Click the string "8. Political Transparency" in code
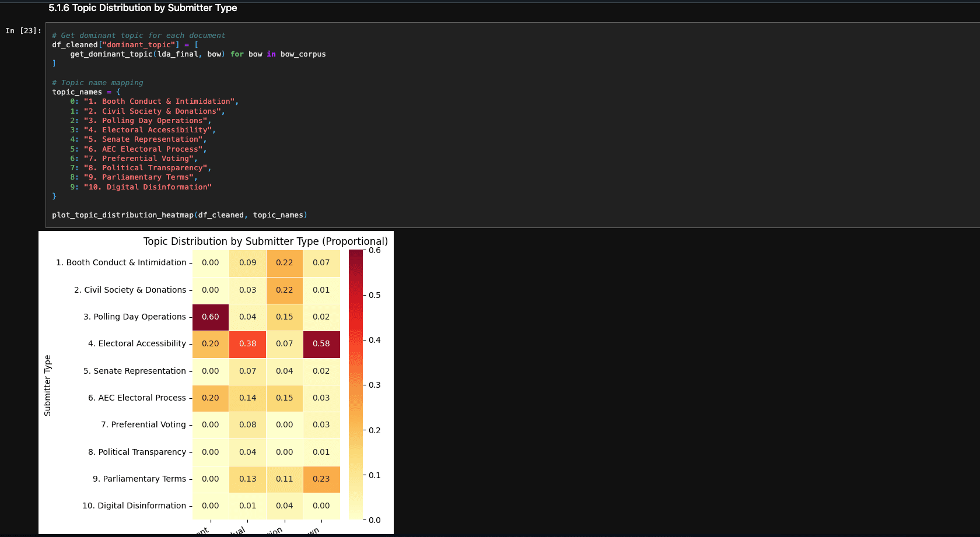Screen dimensions: 980x537 pyautogui.click(x=145, y=167)
